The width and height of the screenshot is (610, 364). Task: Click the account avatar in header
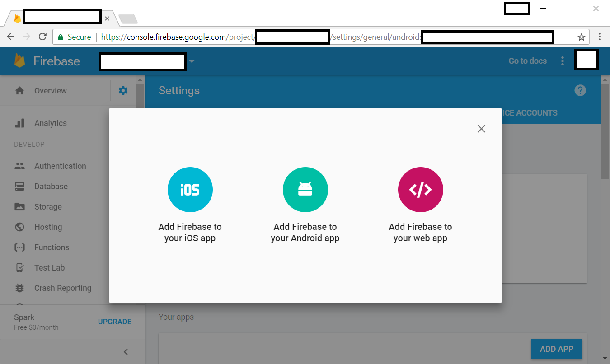[x=587, y=61]
